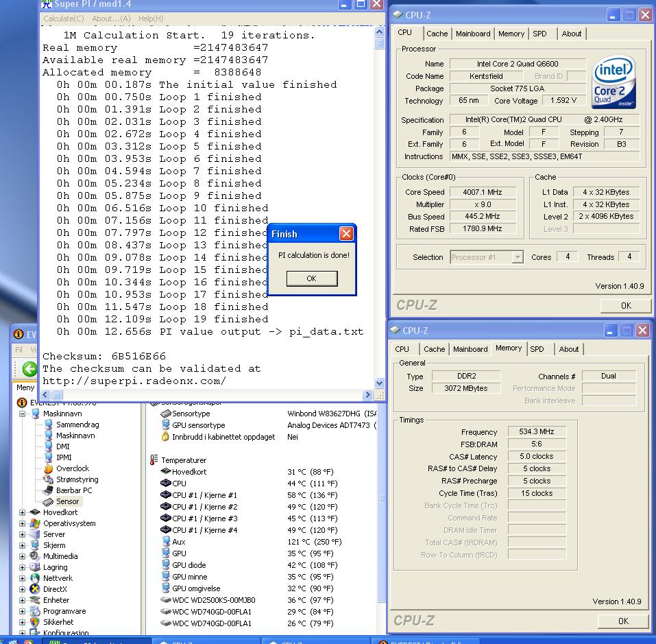
Task: Select the DMI tree item
Action: (63, 446)
